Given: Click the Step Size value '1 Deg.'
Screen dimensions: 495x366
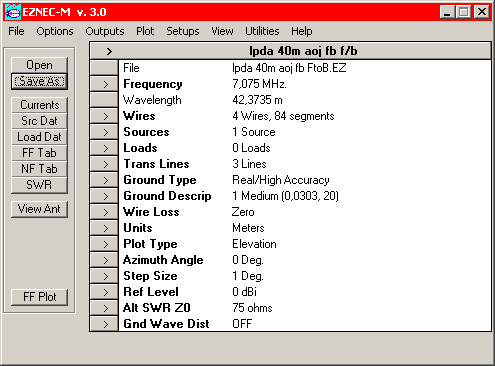Looking at the screenshot, I should tap(248, 276).
